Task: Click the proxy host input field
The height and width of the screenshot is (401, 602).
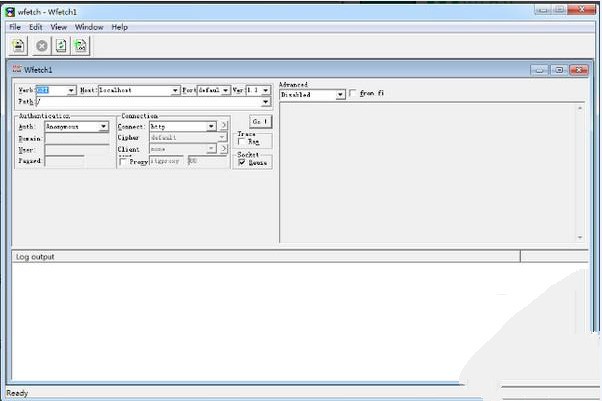Action: point(166,161)
